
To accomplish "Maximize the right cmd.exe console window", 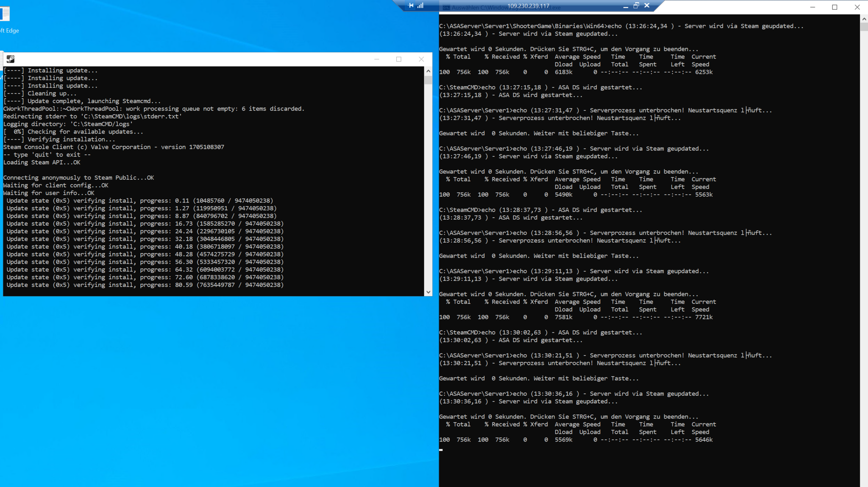I will 835,7.
